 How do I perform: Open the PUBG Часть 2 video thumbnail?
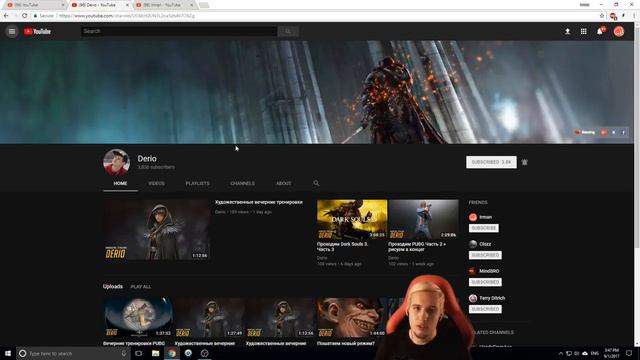423,219
